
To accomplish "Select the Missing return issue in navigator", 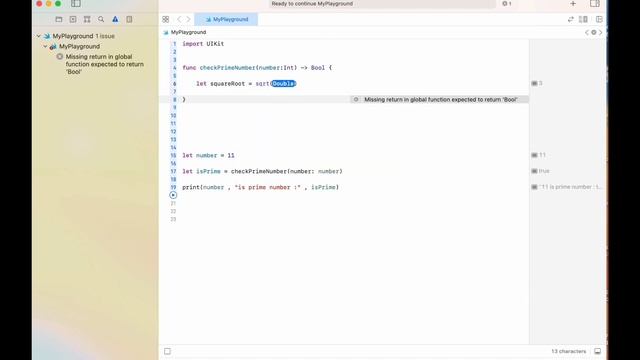I will point(104,64).
